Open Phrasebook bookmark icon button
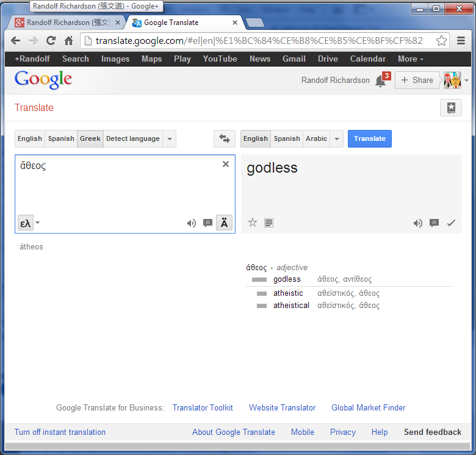 coord(451,107)
